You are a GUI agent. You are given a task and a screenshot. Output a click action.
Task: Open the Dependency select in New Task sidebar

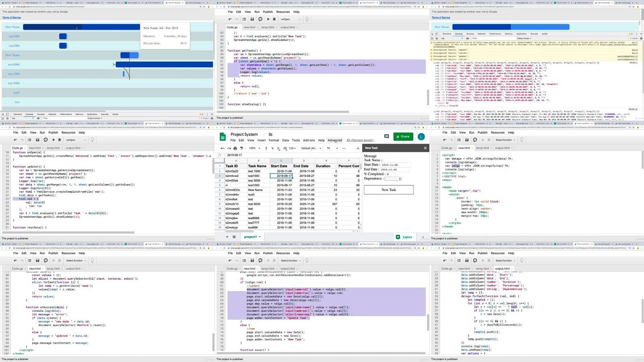pyautogui.click(x=393, y=179)
